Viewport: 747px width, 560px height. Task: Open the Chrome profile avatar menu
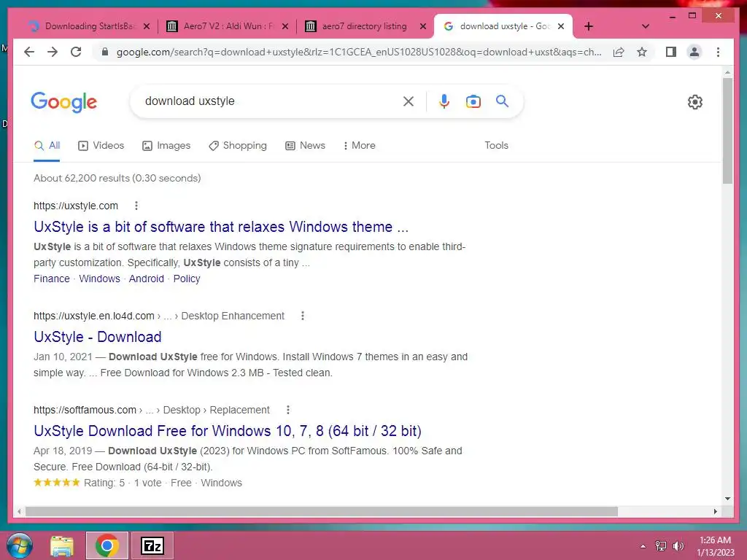point(694,52)
